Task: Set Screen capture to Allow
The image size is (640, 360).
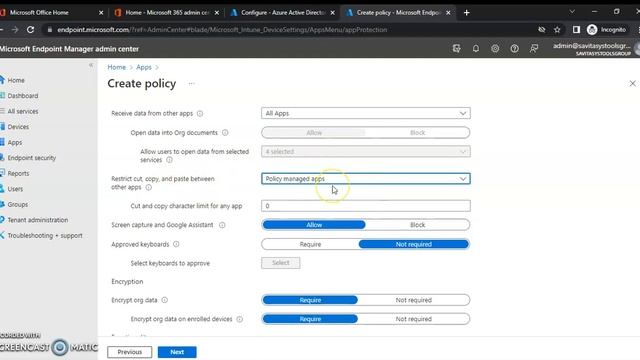Action: pos(314,225)
